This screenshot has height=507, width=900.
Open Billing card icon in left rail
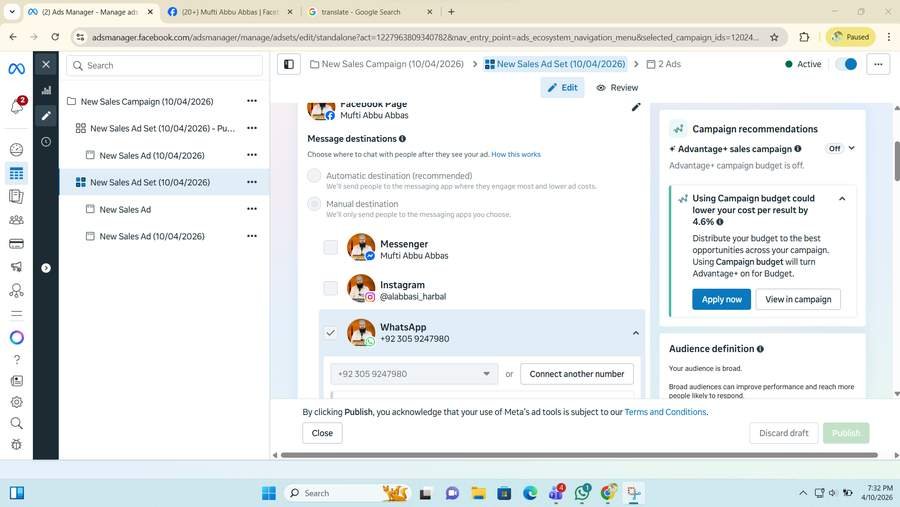[x=17, y=243]
